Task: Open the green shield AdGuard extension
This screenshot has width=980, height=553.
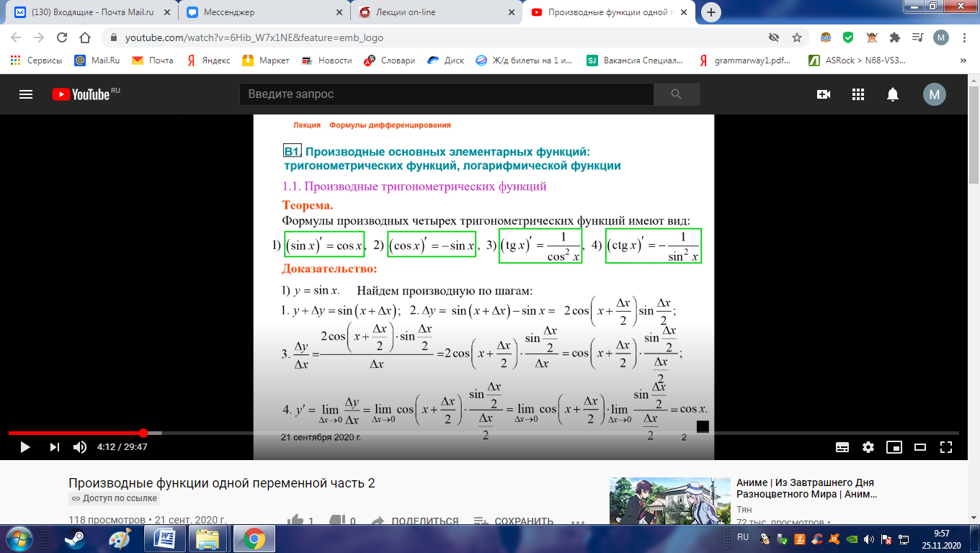Action: click(849, 37)
